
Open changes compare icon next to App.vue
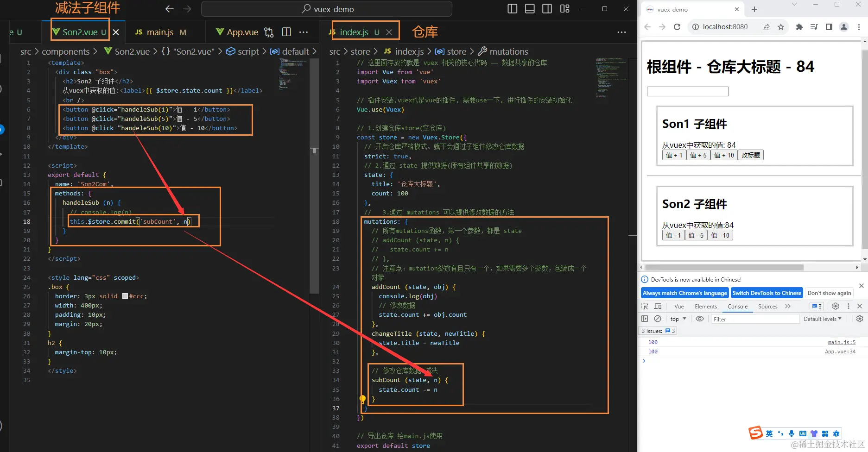pos(269,32)
